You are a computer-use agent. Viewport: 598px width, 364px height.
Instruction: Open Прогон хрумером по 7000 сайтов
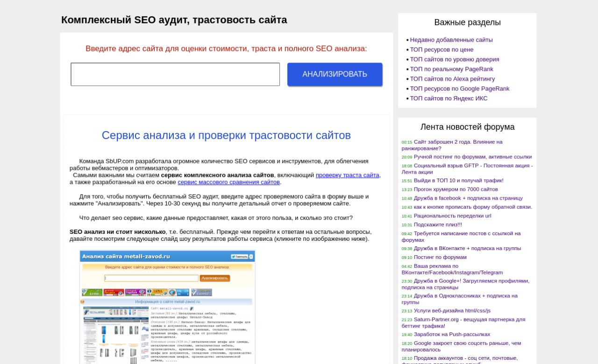(456, 189)
